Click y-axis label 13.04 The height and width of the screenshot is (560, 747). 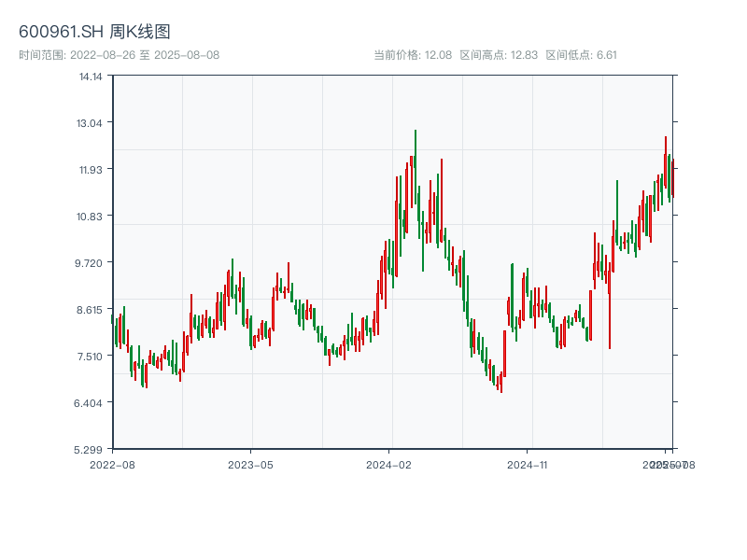click(89, 123)
